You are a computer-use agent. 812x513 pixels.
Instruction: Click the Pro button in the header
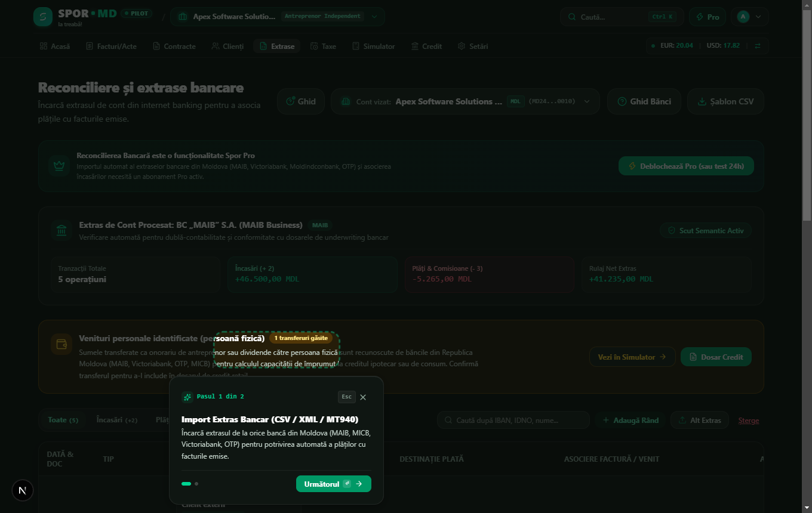pyautogui.click(x=708, y=17)
